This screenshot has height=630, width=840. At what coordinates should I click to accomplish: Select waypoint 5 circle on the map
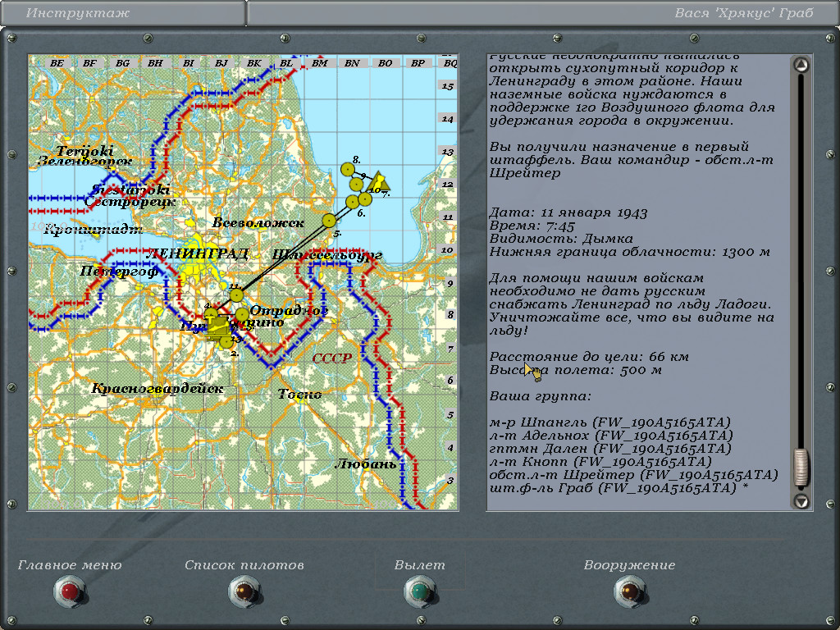[329, 220]
